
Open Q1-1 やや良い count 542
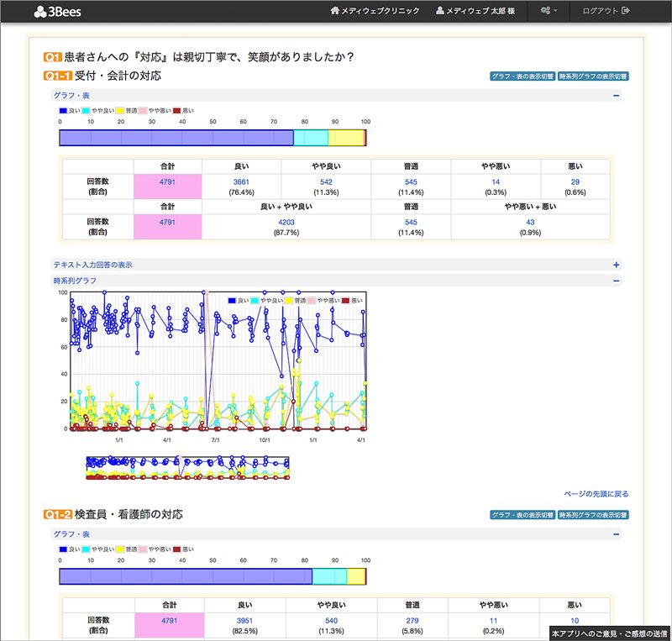coord(326,181)
